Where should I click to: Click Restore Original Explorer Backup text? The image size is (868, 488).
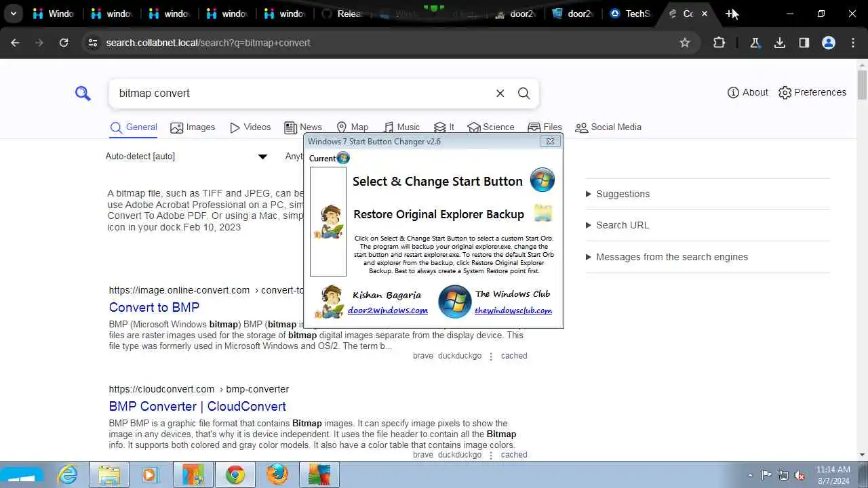click(439, 214)
